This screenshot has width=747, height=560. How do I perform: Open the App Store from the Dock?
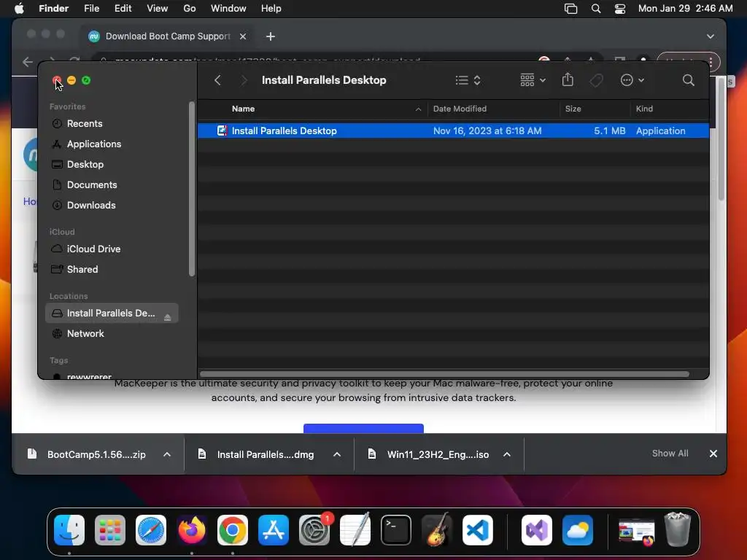coord(274,530)
